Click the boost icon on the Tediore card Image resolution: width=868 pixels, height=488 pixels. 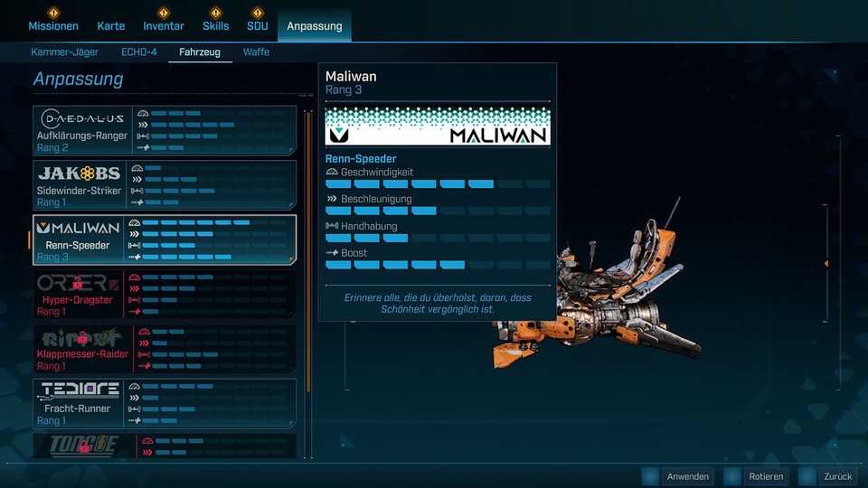click(x=135, y=420)
